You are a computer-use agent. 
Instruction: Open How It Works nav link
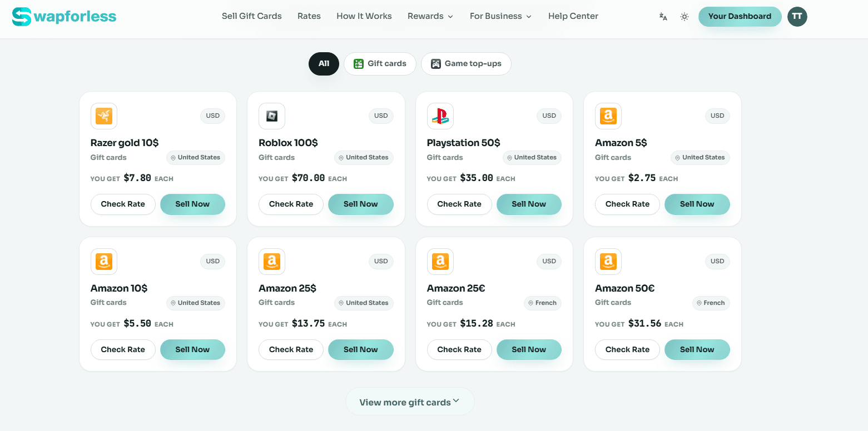(364, 17)
